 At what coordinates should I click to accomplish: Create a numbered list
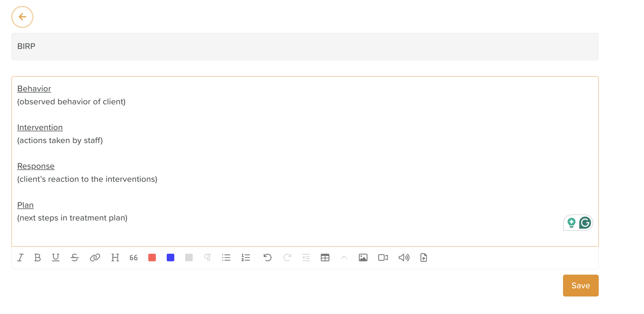[246, 258]
